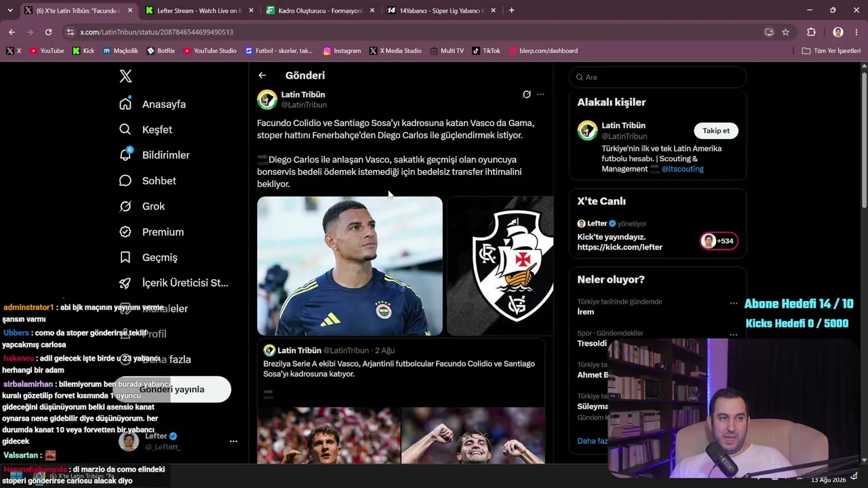Image resolution: width=868 pixels, height=488 pixels.
Task: Open the @ltscouting link
Action: pyautogui.click(x=682, y=169)
